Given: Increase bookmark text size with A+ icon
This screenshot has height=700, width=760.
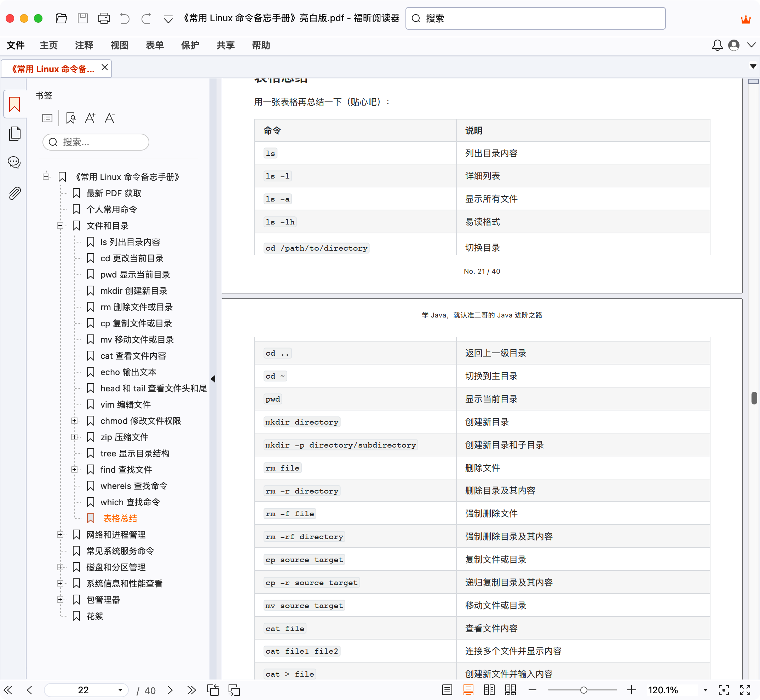Looking at the screenshot, I should pyautogui.click(x=90, y=118).
